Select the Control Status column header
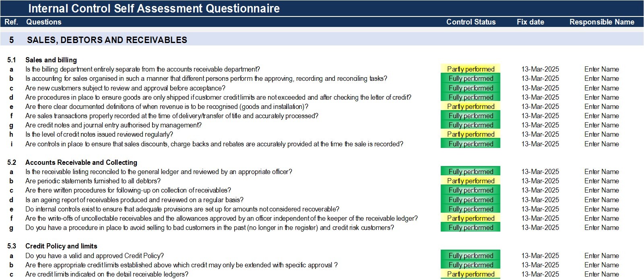Image resolution: width=644 pixels, height=279 pixels. 471,22
